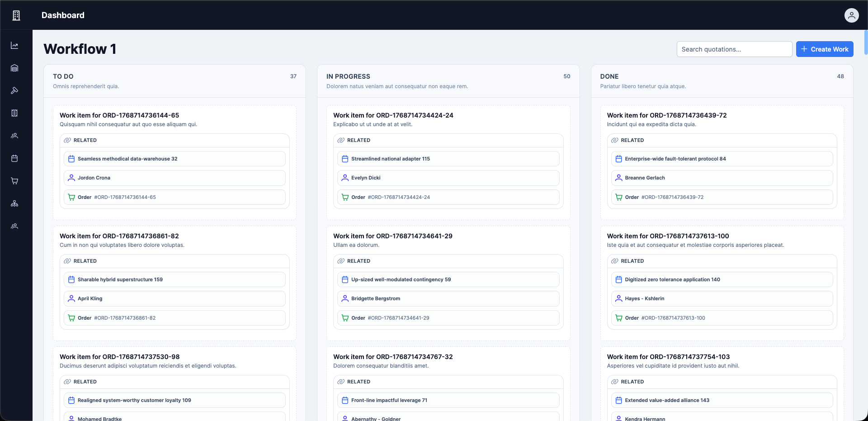Open the receipt/invoices icon in the sidebar
This screenshot has height=421, width=868.
14,113
